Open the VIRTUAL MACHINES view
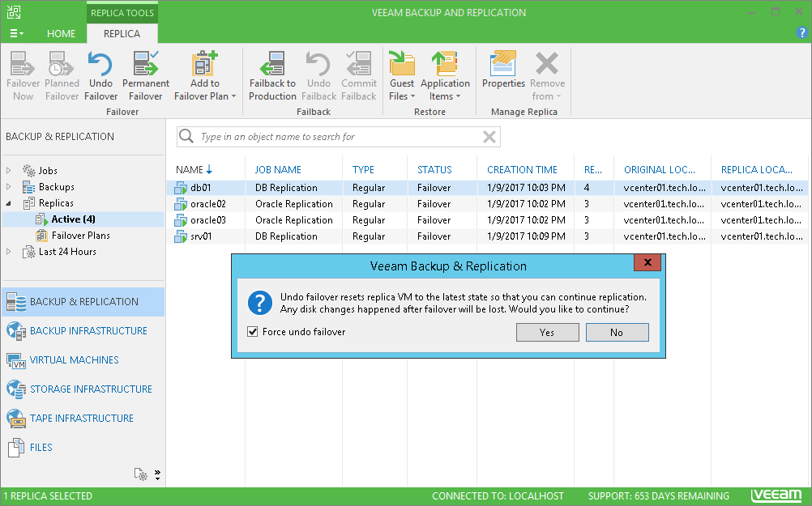Image resolution: width=812 pixels, height=506 pixels. tap(83, 359)
